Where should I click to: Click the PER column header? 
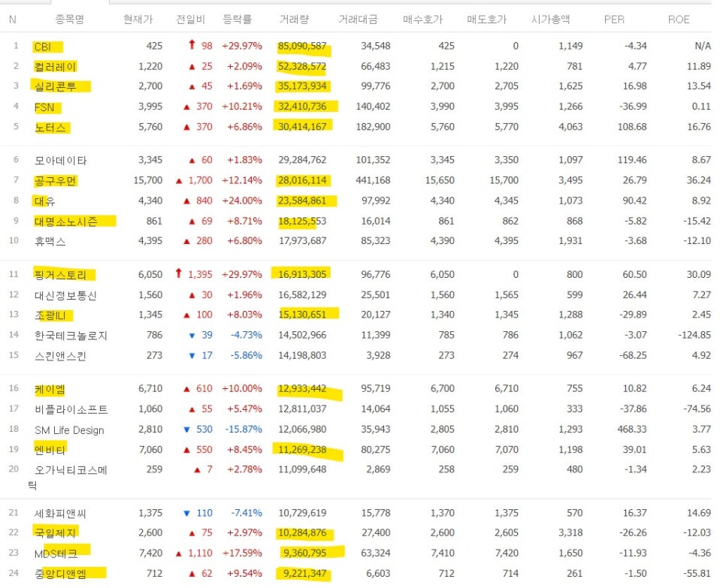(x=615, y=20)
